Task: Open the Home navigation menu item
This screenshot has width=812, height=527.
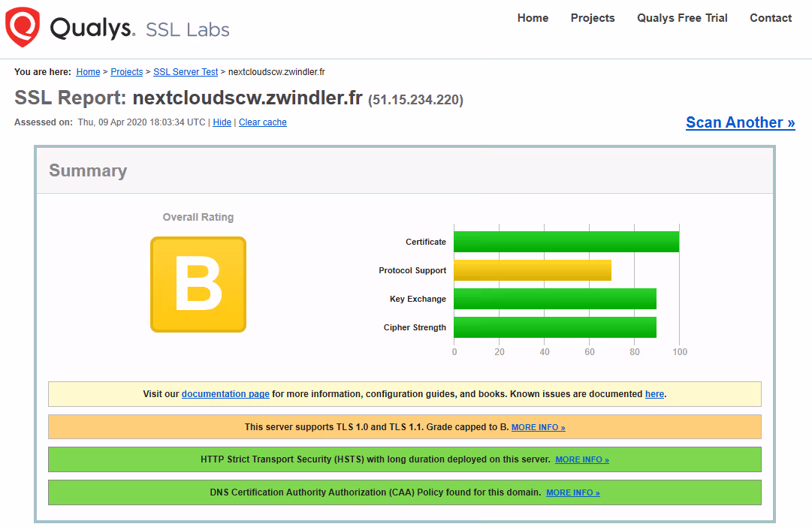Action: (533, 18)
